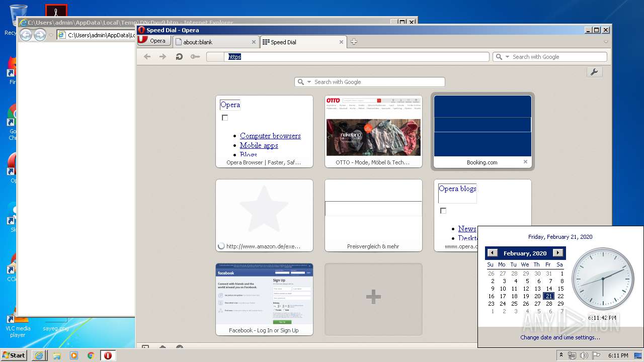Open Change date and time settings link

tap(560, 337)
